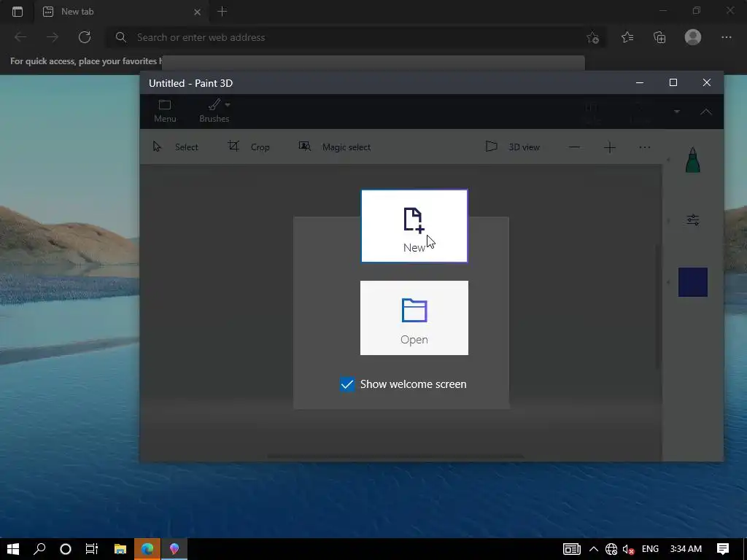747x560 pixels.
Task: Add this page to favorites in Edge
Action: [592, 38]
